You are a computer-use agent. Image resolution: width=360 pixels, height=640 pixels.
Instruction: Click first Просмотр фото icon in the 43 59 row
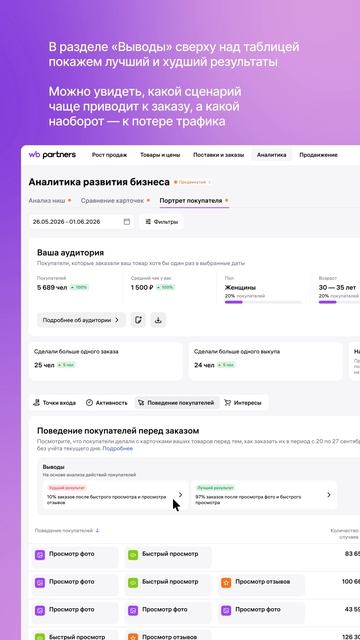tap(40, 610)
